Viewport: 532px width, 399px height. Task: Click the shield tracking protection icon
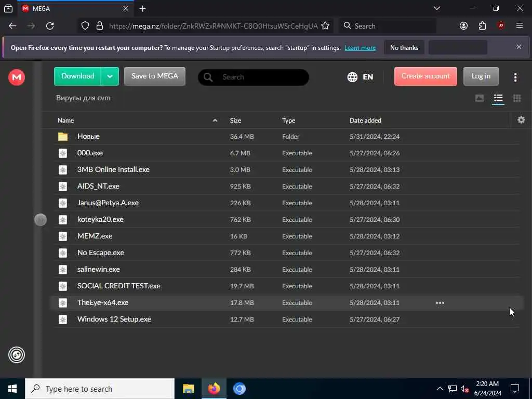[85, 26]
